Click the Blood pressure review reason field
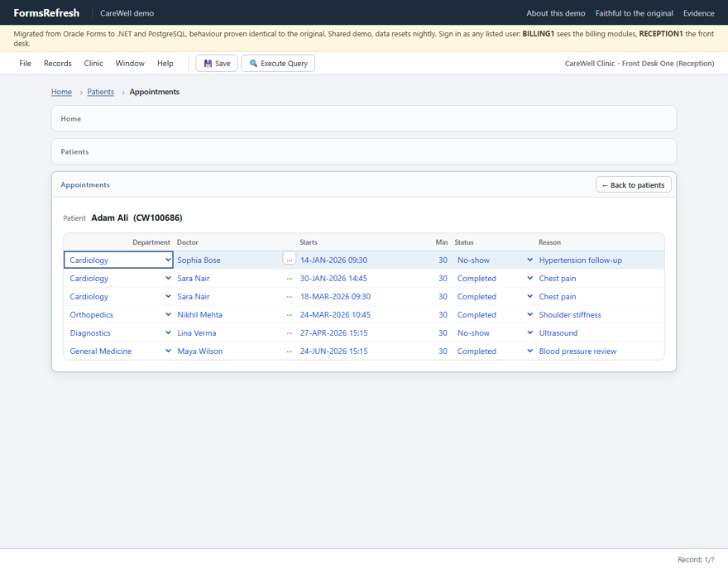This screenshot has width=728, height=569. [600, 351]
